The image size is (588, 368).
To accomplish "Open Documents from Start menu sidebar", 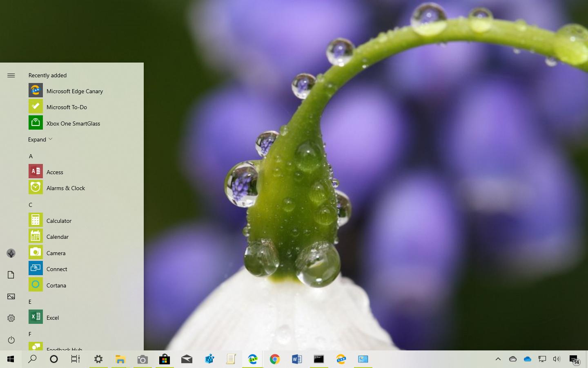I will click(11, 275).
